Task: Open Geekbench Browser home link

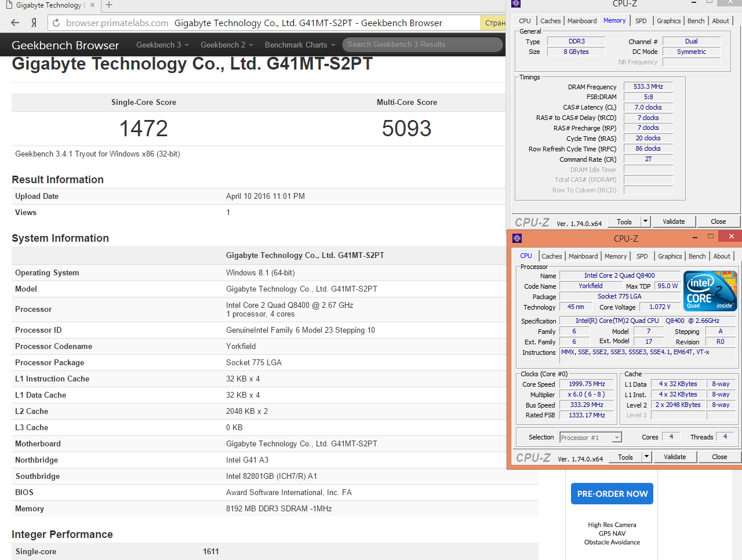Action: (65, 45)
